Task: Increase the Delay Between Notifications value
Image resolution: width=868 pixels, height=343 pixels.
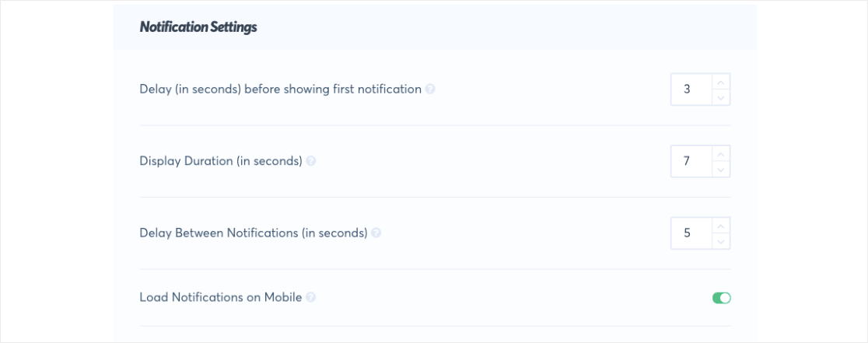Action: pos(721,226)
